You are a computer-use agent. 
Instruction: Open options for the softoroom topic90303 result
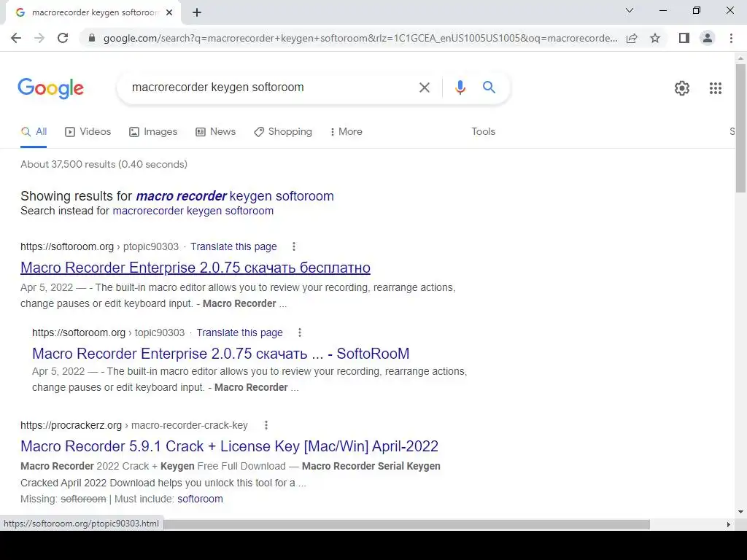(x=300, y=332)
